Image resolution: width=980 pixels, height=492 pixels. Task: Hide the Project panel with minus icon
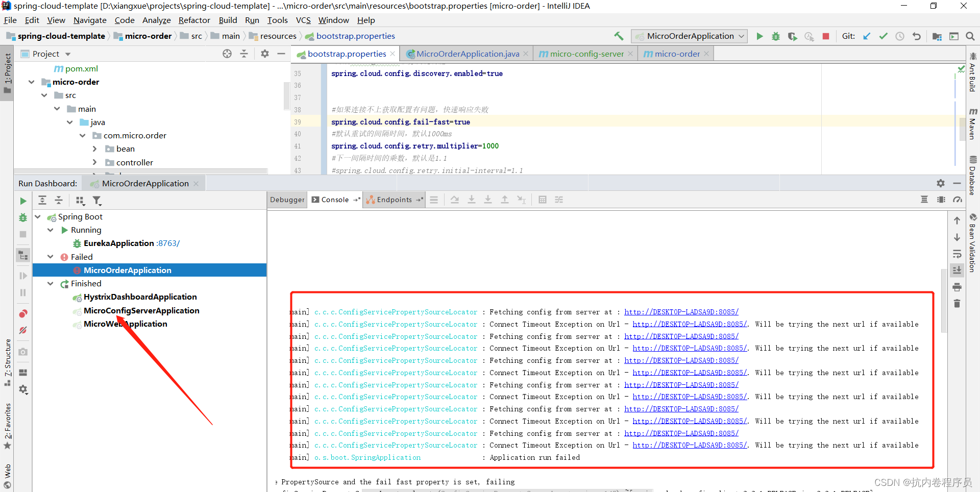281,54
